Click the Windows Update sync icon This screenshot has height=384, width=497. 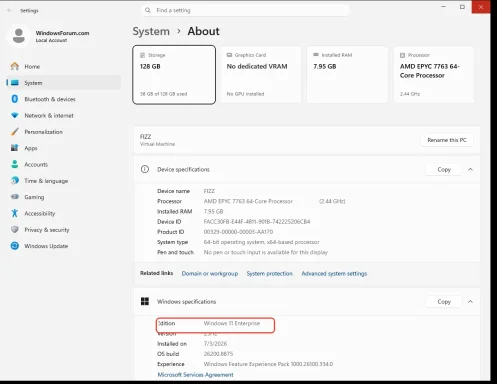point(15,246)
